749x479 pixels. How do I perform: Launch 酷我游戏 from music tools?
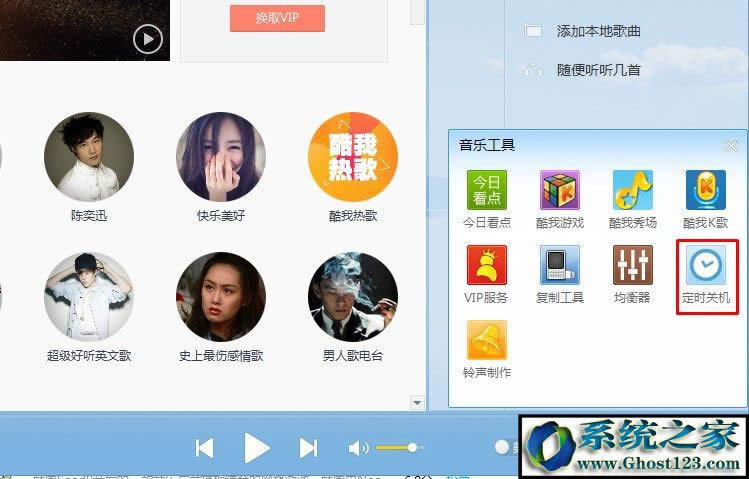click(559, 190)
